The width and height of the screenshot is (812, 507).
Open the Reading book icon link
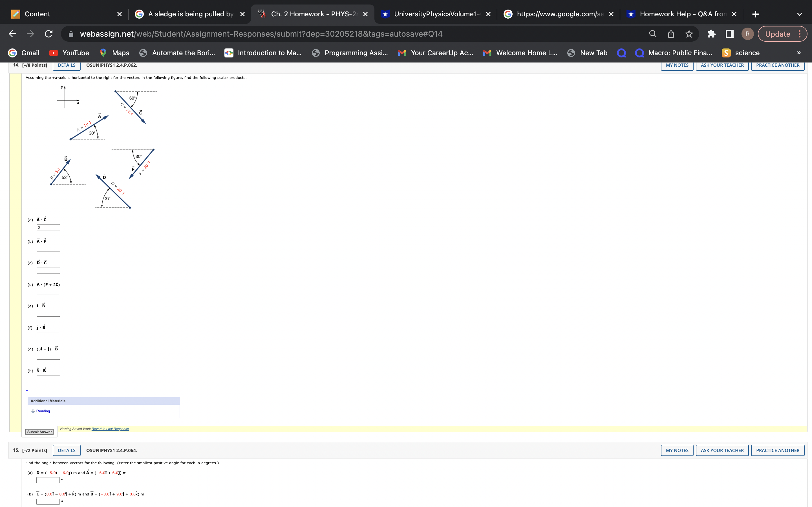pos(33,411)
